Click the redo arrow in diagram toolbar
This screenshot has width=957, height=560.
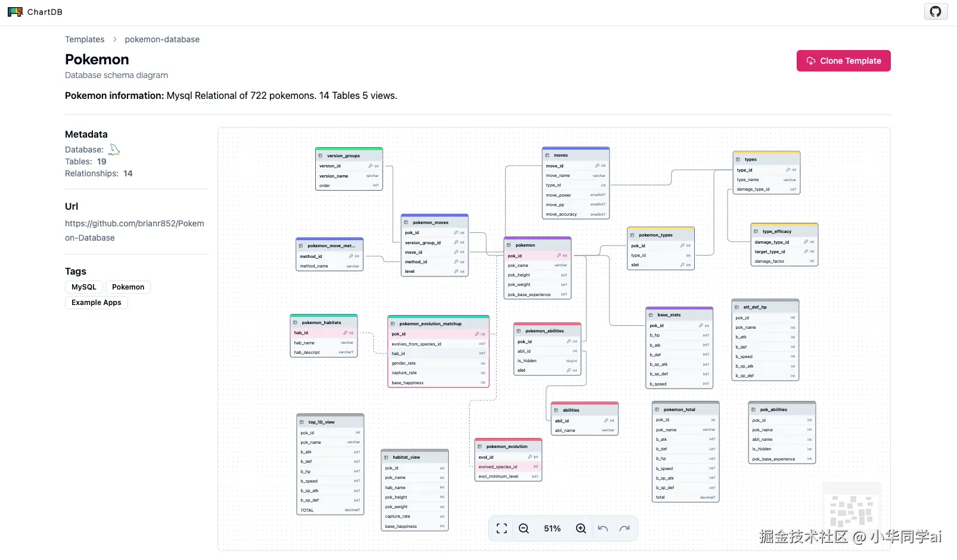coord(624,528)
